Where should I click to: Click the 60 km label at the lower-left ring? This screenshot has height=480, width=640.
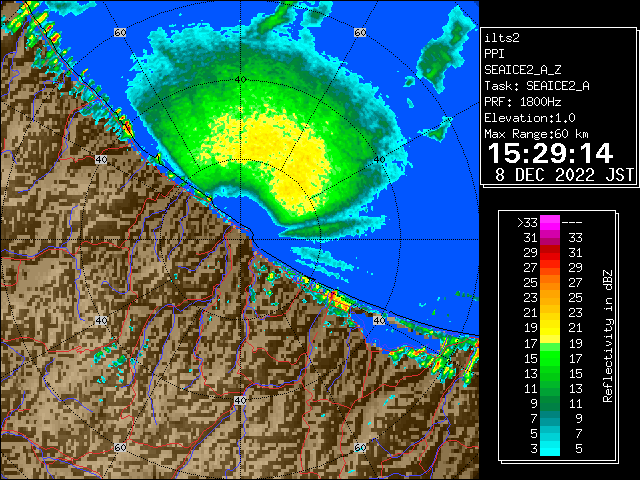pyautogui.click(x=120, y=447)
